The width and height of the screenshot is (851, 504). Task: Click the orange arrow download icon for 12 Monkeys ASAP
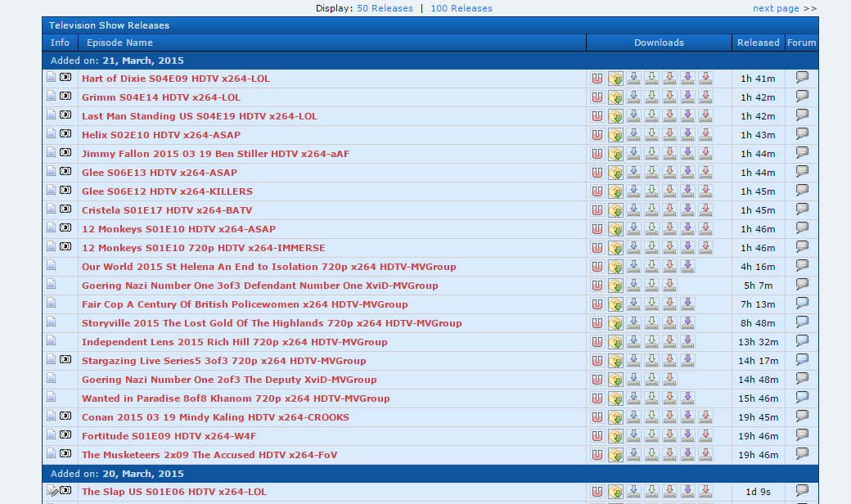669,229
